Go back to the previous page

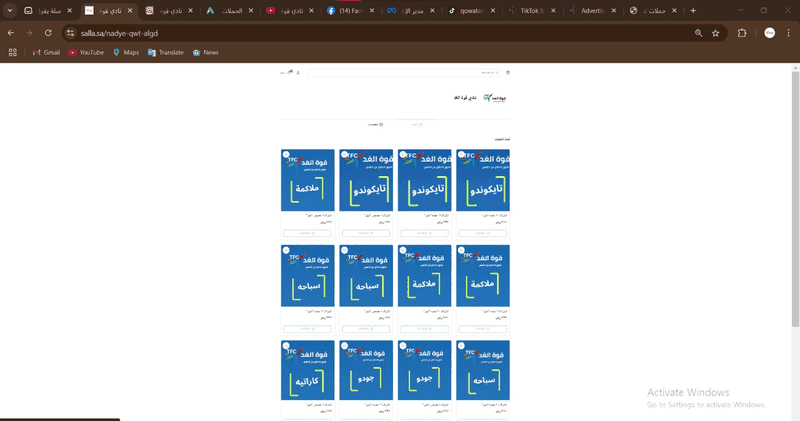pyautogui.click(x=11, y=33)
